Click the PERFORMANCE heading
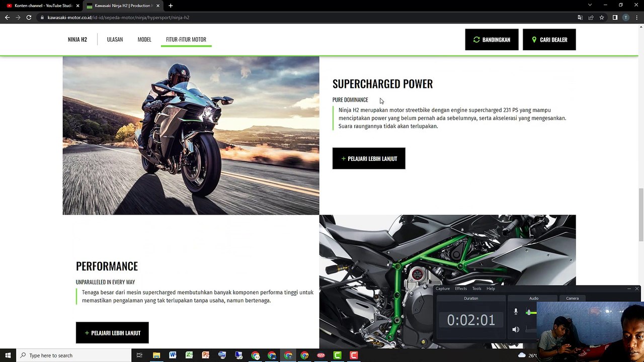This screenshot has width=644, height=362. [107, 266]
